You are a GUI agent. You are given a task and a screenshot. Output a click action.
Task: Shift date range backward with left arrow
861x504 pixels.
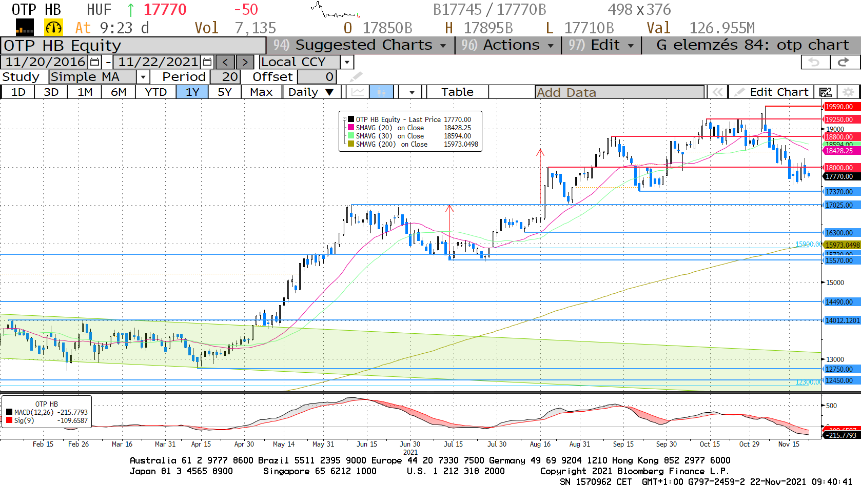[225, 62]
